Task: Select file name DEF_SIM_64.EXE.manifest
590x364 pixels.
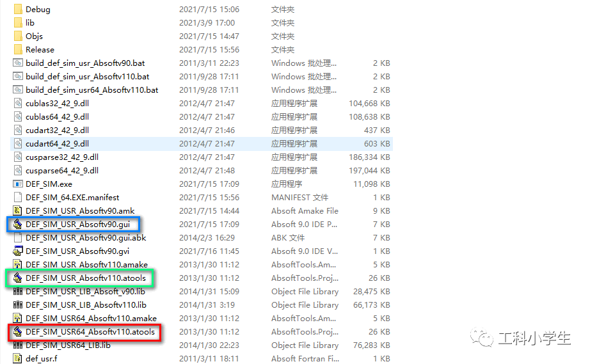Action: click(x=72, y=198)
